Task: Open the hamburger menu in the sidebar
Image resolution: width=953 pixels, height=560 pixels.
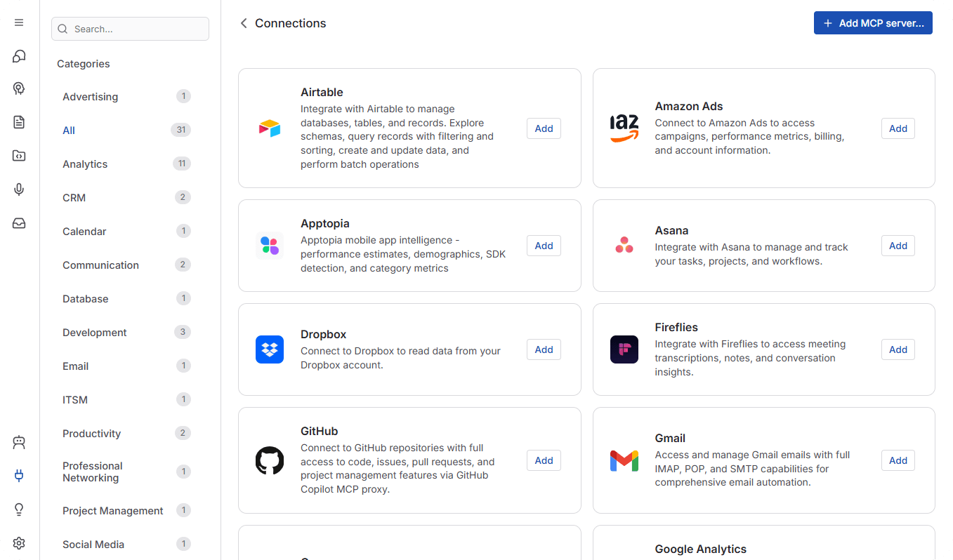Action: tap(19, 22)
